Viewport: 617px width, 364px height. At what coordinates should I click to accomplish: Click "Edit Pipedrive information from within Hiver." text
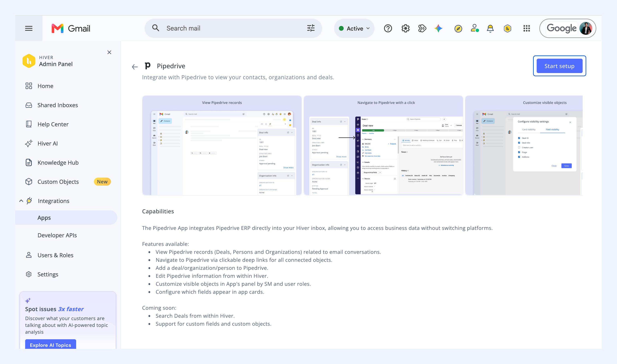(x=212, y=276)
